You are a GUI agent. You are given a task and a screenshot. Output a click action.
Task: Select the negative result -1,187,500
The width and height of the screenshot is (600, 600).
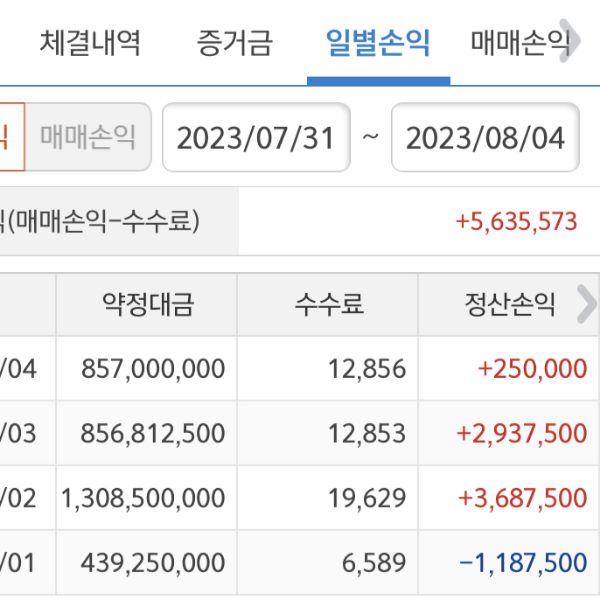pyautogui.click(x=524, y=562)
